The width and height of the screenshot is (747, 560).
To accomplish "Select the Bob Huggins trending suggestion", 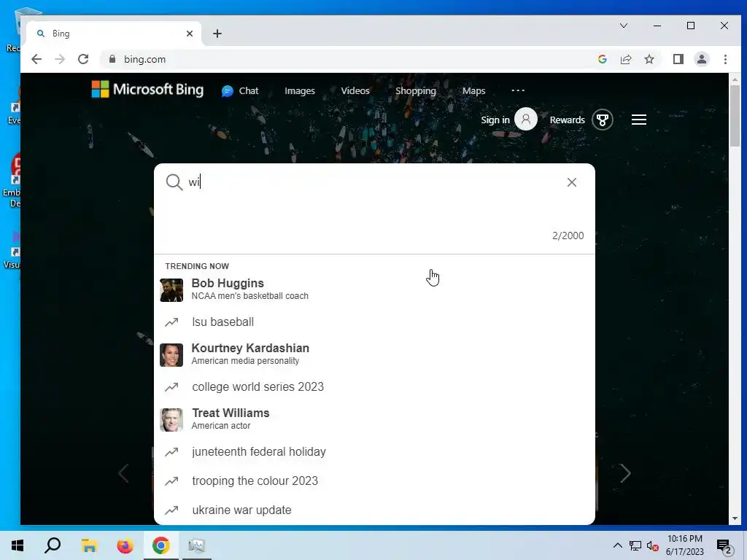I will (374, 289).
